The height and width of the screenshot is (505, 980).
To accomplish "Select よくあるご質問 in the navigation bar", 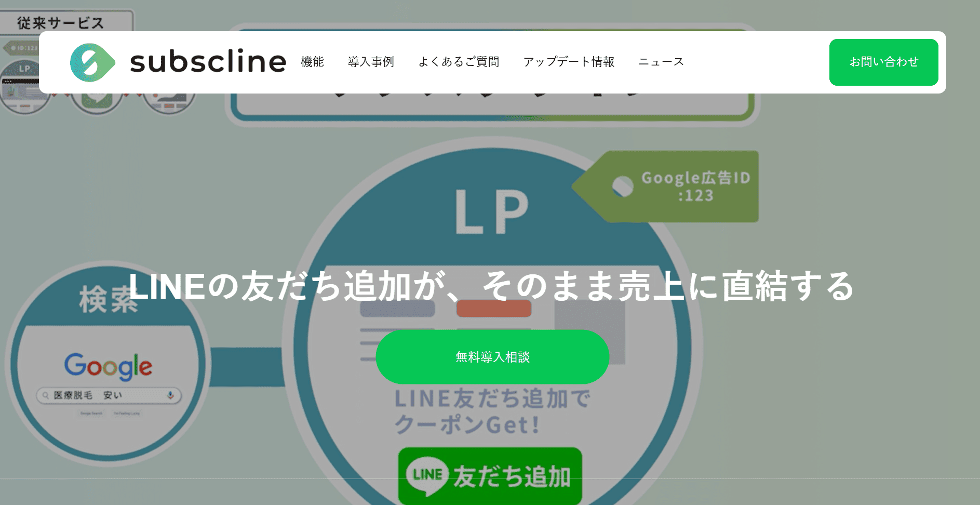I will pos(459,62).
